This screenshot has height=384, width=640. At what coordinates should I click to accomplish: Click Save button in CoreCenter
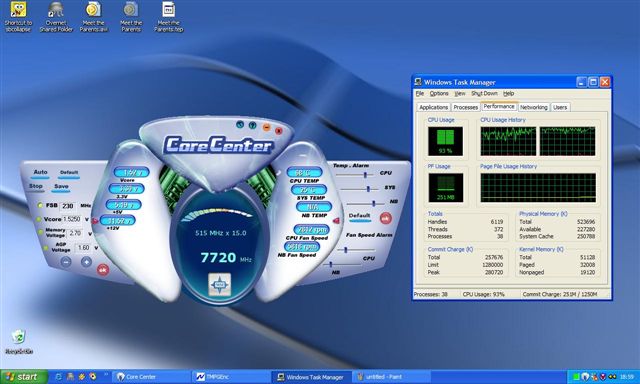tap(61, 187)
